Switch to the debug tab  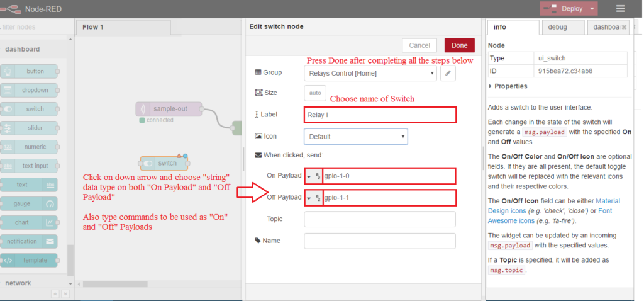coord(561,28)
